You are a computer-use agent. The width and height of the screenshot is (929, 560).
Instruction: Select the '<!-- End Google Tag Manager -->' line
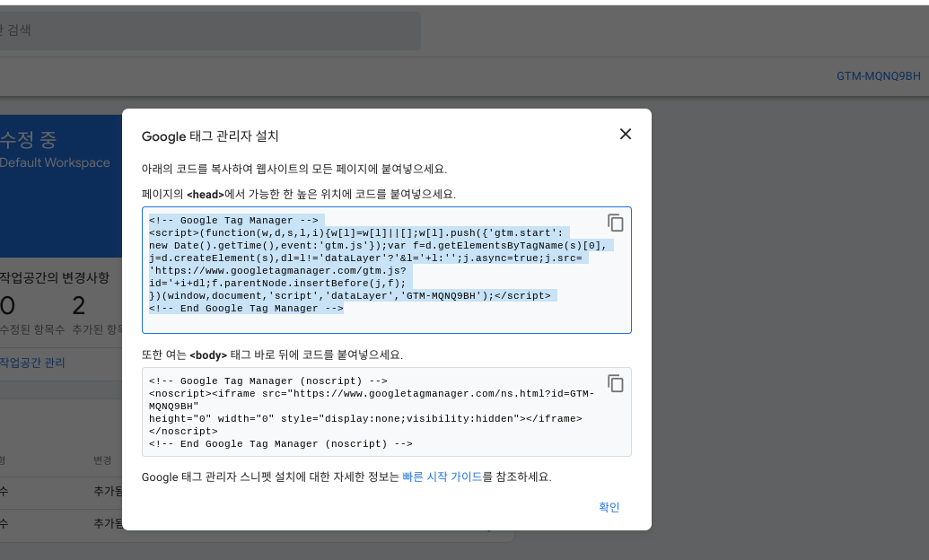click(x=246, y=309)
